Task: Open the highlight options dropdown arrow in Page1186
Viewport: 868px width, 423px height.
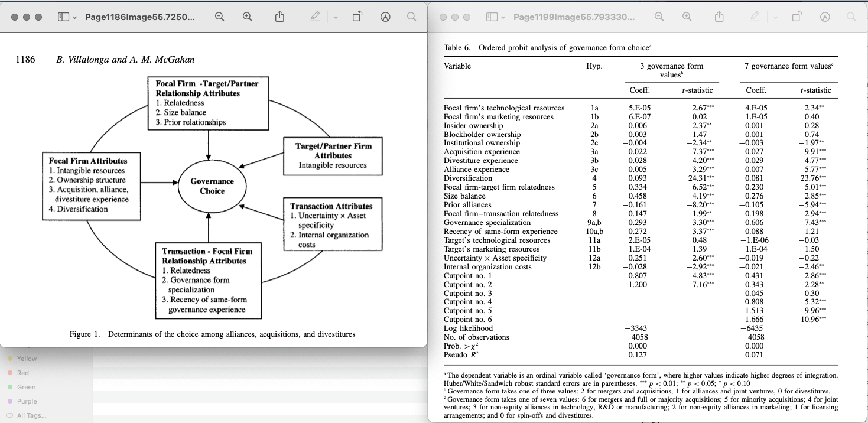Action: (336, 18)
